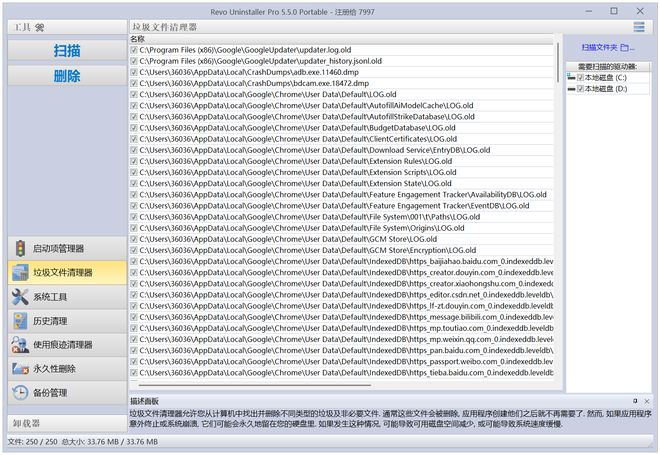Select https_lf-zt.douyin.com IndexedDB row
Screen dimensions: 660x455
(341, 306)
